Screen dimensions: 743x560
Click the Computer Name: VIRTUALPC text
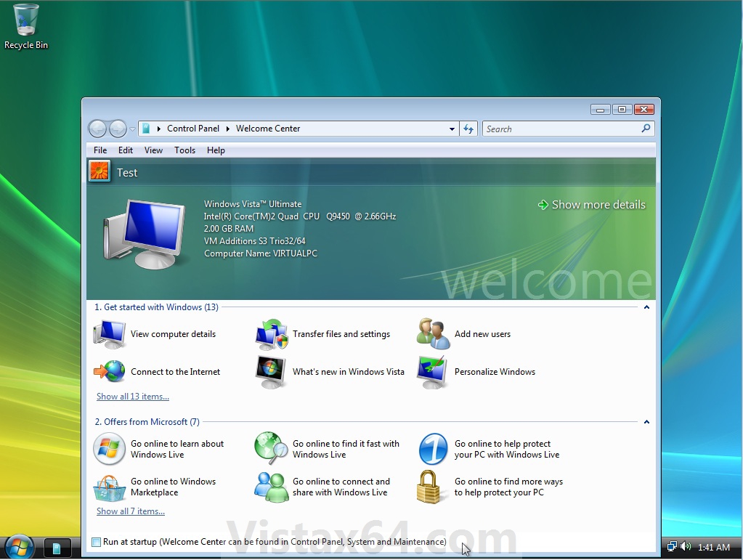[x=260, y=253]
